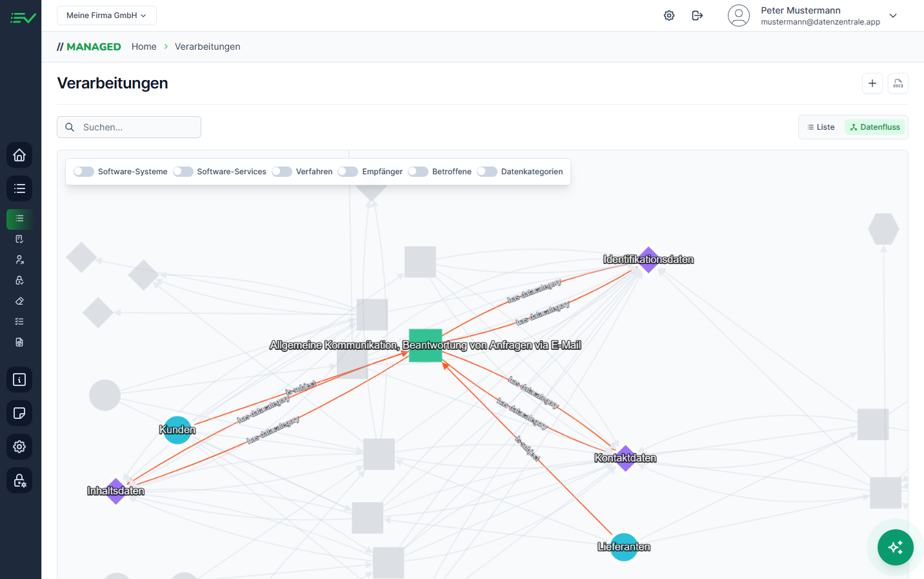Export via the DOCX icon
Image resolution: width=924 pixels, height=579 pixels.
pos(898,83)
